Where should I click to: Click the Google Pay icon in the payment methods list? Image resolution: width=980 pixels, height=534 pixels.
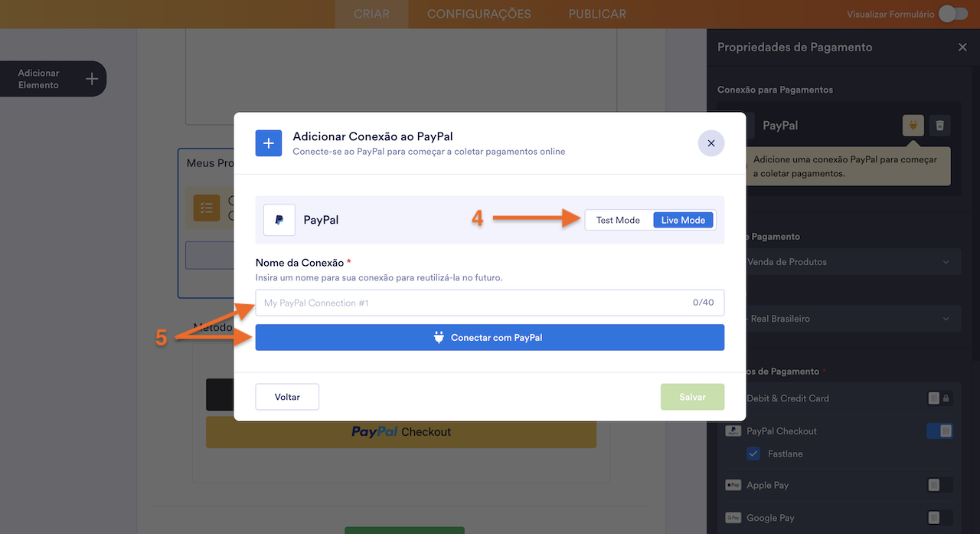[733, 518]
